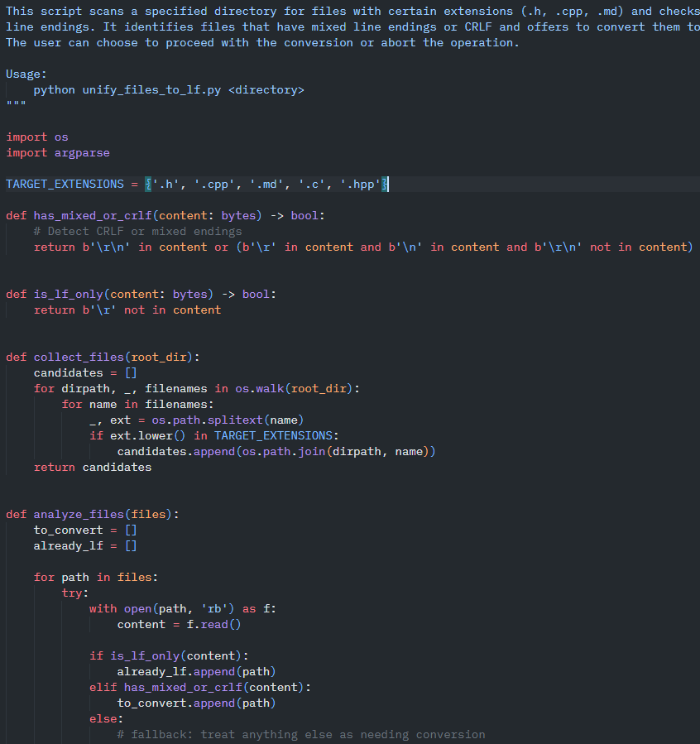This screenshot has width=700, height=744.
Task: Click the collect_files function definition name
Action: coord(79,357)
